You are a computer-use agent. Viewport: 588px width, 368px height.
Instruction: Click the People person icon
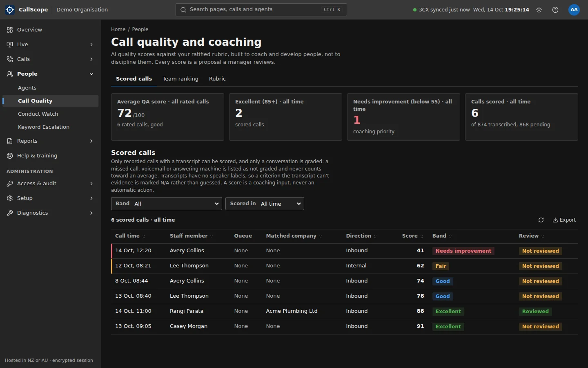pos(10,74)
